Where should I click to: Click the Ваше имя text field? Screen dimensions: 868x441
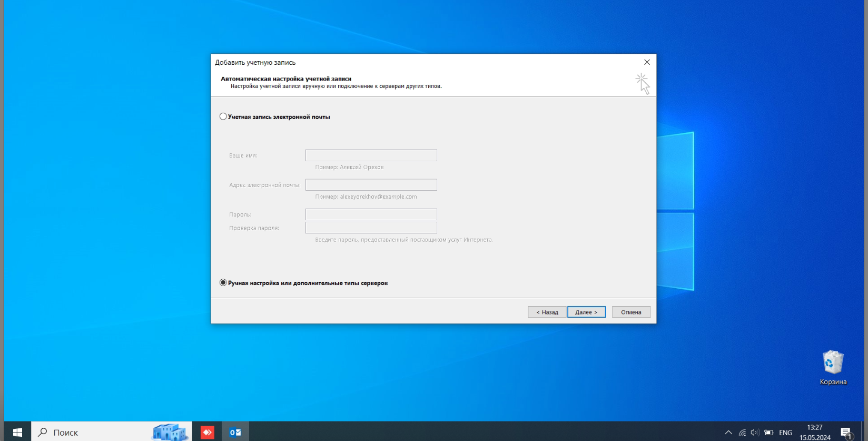[371, 155]
